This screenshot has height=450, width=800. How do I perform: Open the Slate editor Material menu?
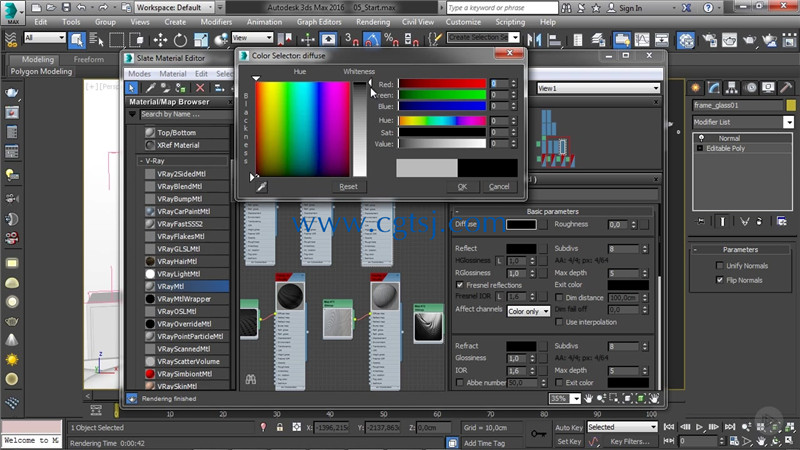tap(172, 74)
